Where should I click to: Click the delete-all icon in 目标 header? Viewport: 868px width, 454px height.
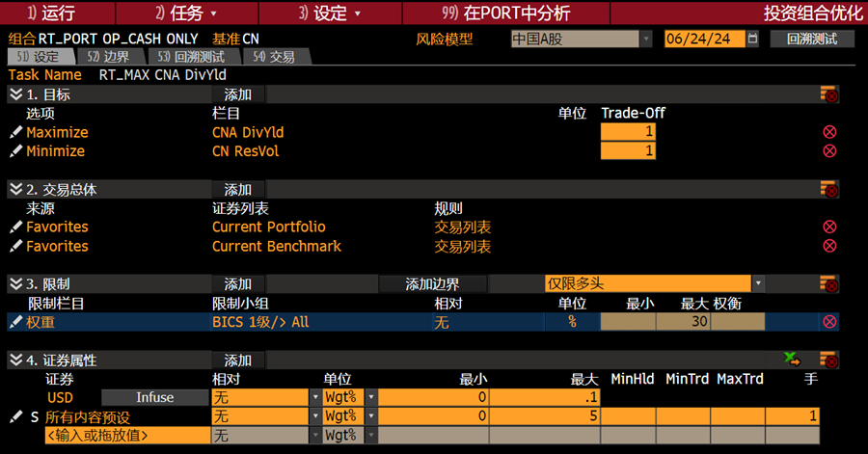point(828,94)
